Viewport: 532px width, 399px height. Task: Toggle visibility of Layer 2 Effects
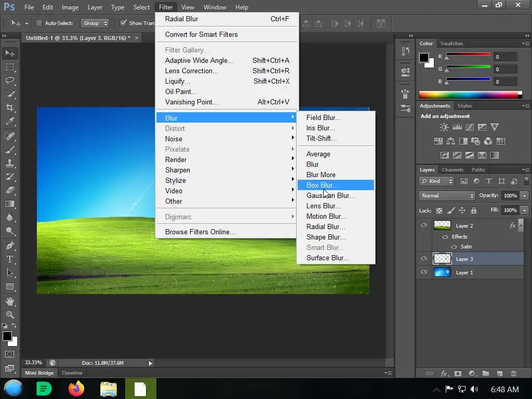[x=445, y=237]
